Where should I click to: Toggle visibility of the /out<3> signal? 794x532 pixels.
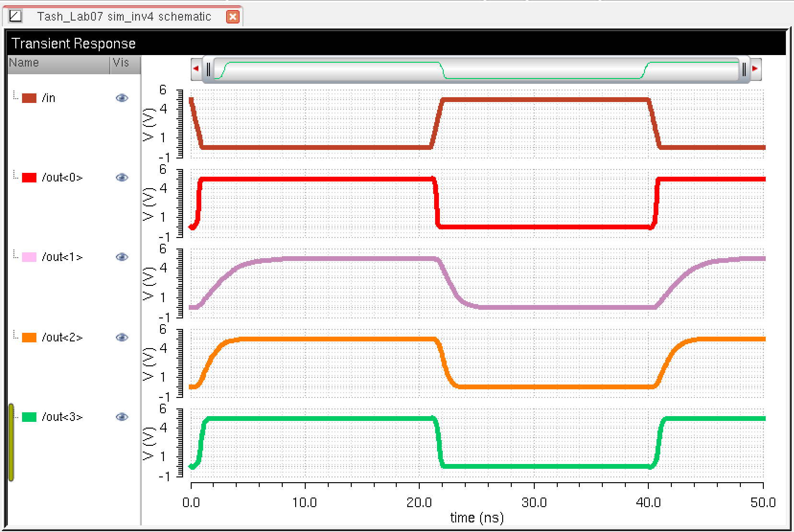122,417
